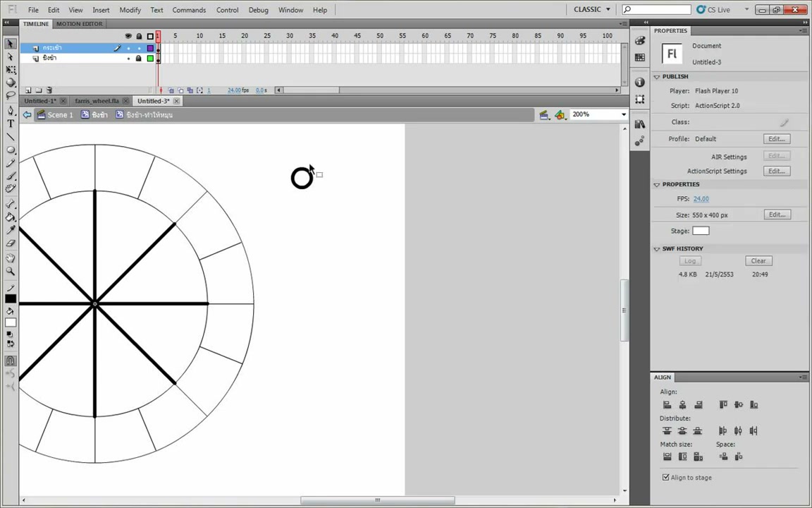Collapse the SWF HISTORY section

pos(657,249)
